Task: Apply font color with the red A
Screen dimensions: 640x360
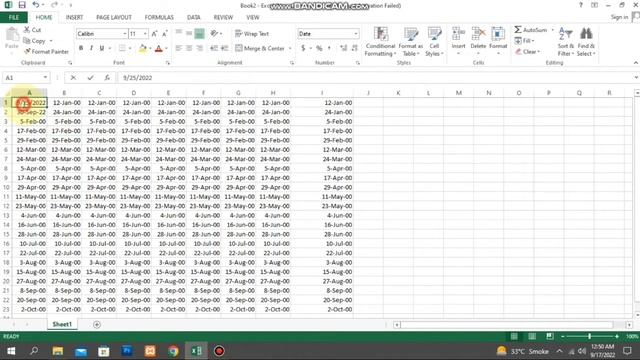Action: coord(159,49)
